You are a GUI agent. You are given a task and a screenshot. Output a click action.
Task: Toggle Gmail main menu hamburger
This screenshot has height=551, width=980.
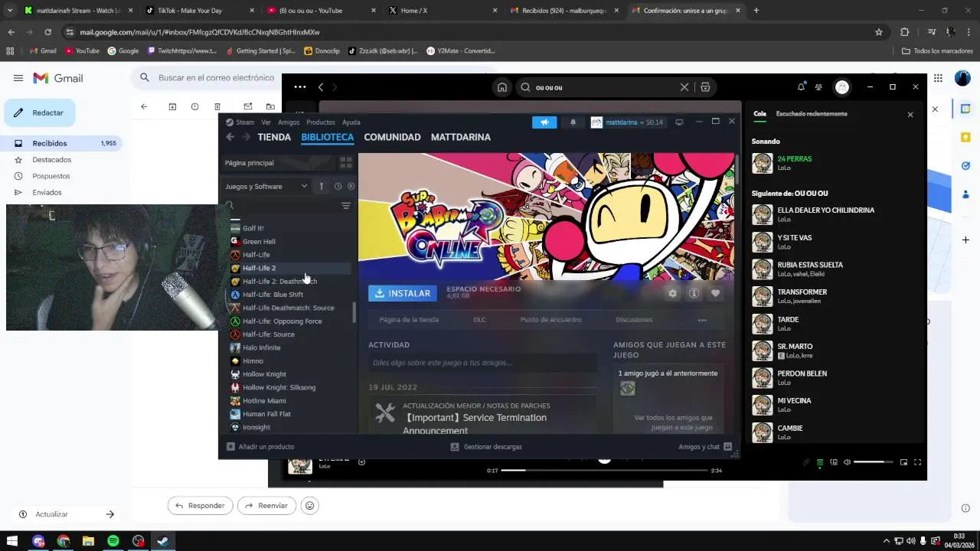coord(18,78)
